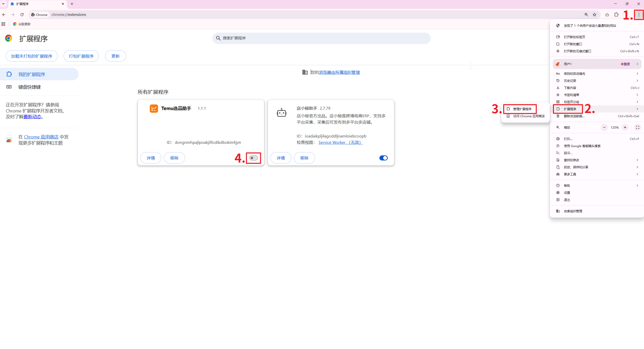Open the apps grid icon in bookmarks bar
The width and height of the screenshot is (644, 349).
[x=3, y=24]
